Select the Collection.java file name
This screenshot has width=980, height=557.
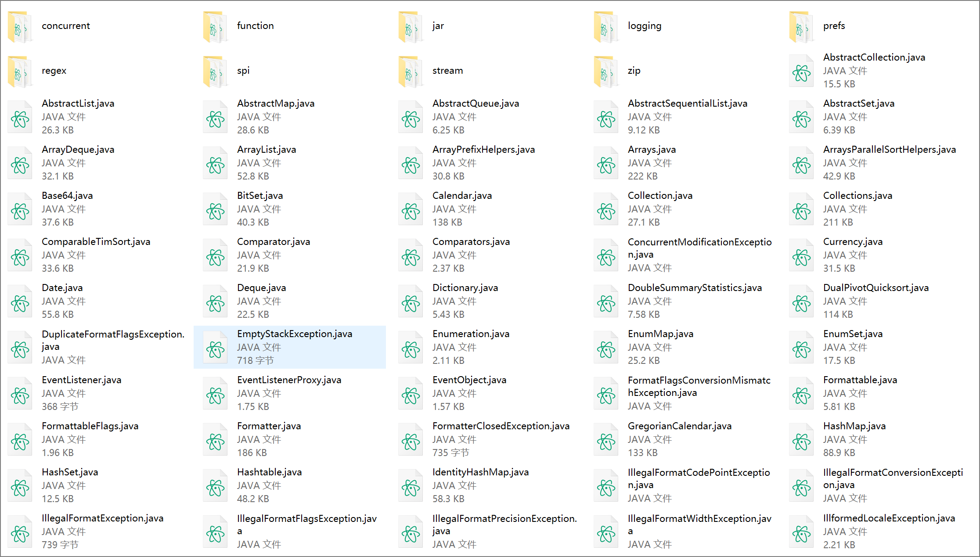660,196
